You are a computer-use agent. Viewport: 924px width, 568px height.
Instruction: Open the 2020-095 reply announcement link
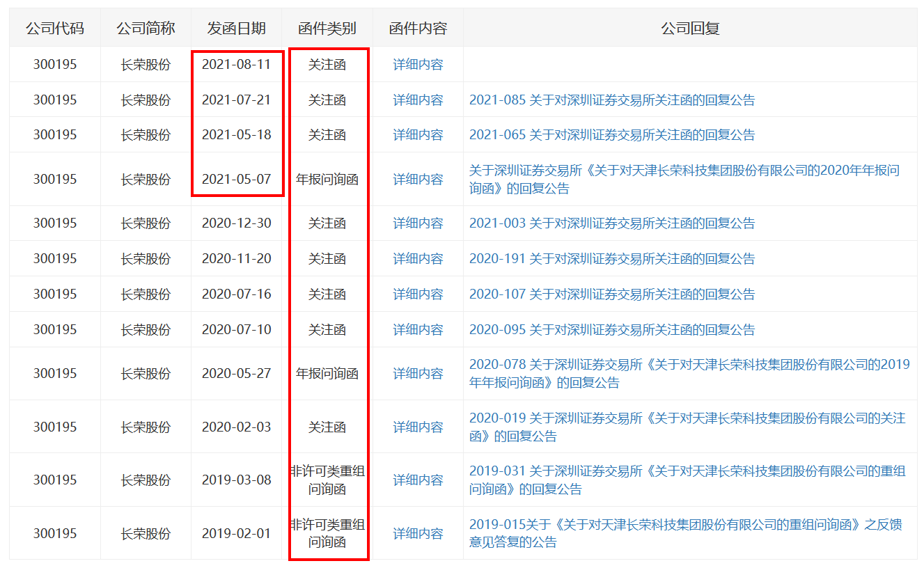(x=611, y=330)
